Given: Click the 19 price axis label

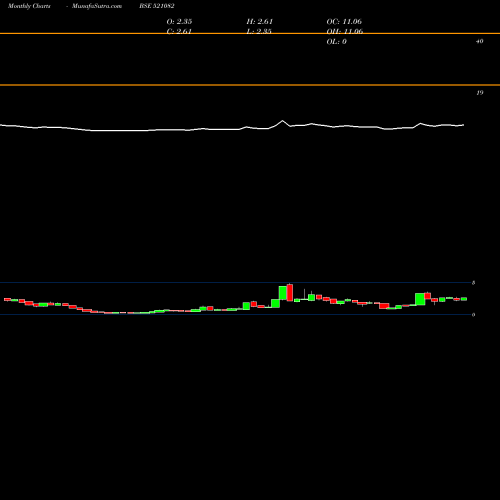Looking at the screenshot, I should (480, 93).
